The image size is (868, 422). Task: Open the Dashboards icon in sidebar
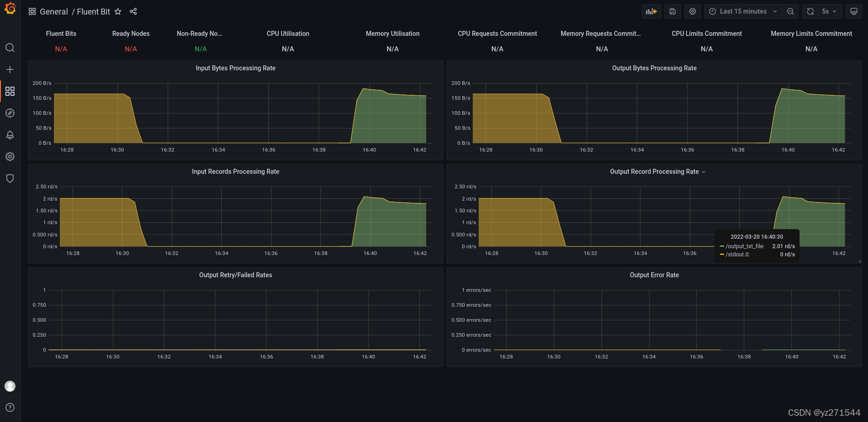(x=10, y=91)
